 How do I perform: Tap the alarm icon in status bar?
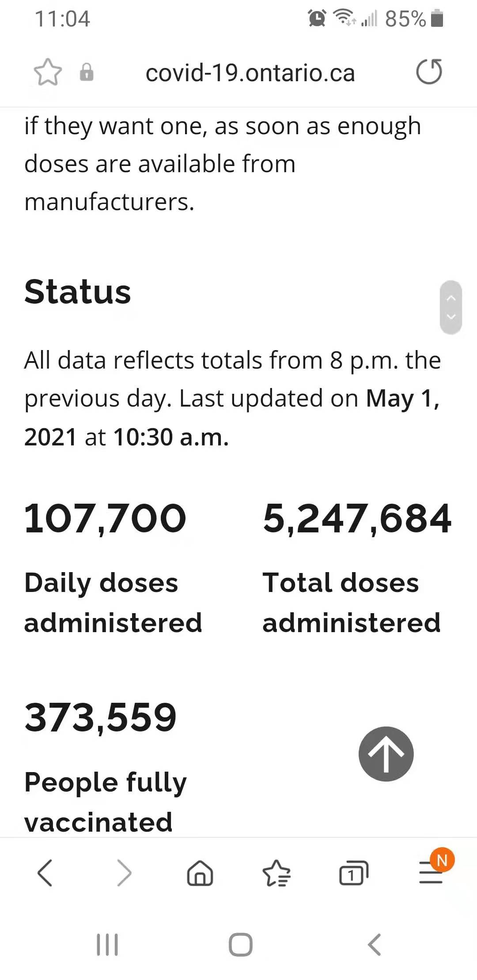[317, 18]
